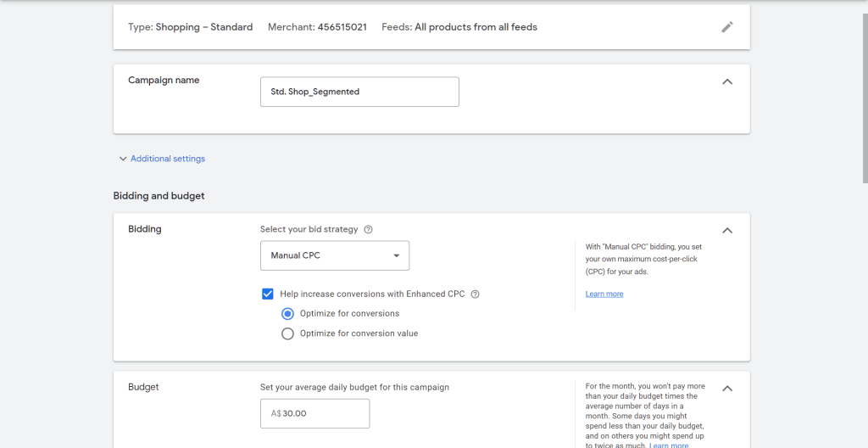Open Learn more link in Budget help text

click(x=669, y=445)
